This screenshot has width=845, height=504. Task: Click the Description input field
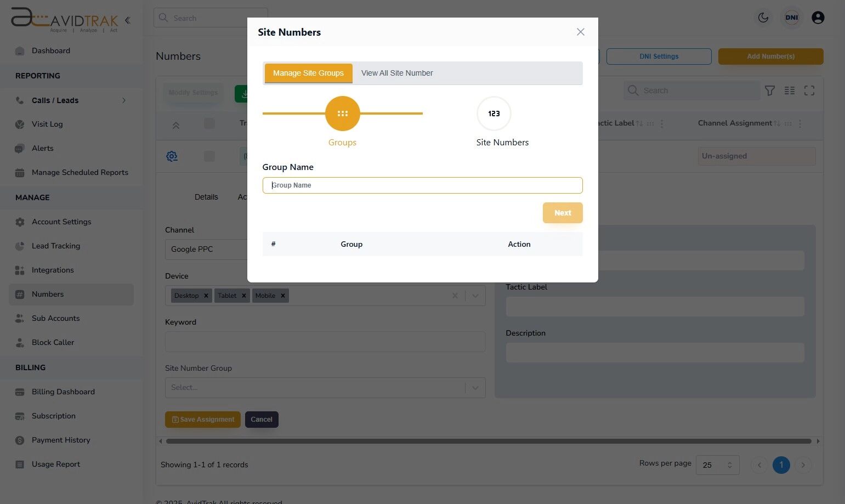pos(655,353)
